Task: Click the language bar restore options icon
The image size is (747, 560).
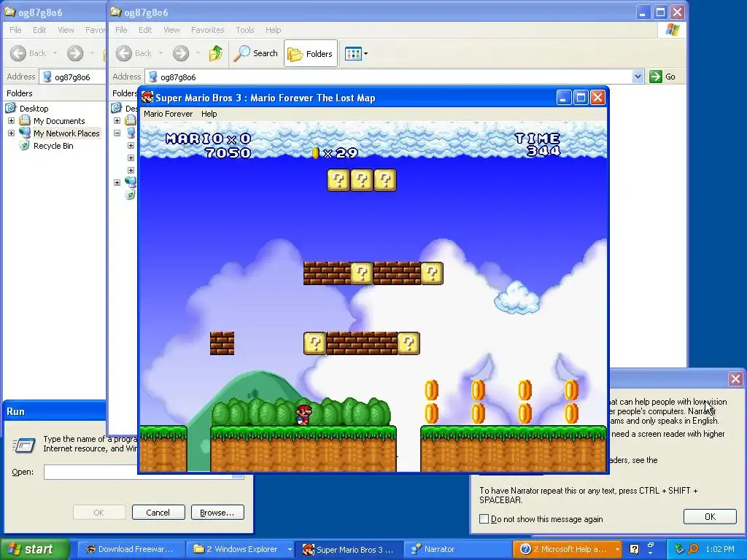Action: pyautogui.click(x=650, y=545)
